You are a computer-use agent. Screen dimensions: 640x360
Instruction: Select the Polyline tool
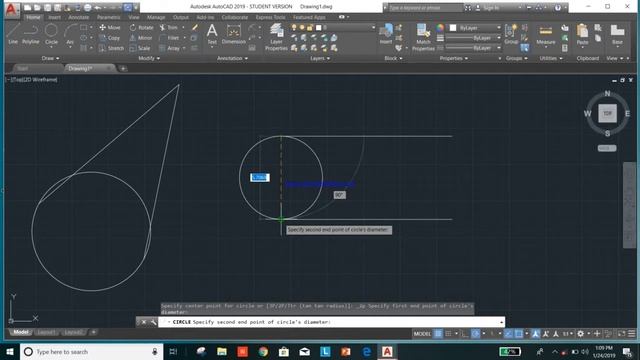point(31,34)
